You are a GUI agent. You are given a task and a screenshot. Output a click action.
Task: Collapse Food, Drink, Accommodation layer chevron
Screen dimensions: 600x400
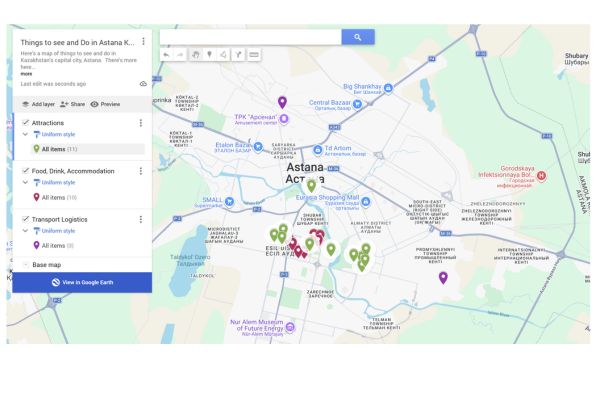pos(25,183)
